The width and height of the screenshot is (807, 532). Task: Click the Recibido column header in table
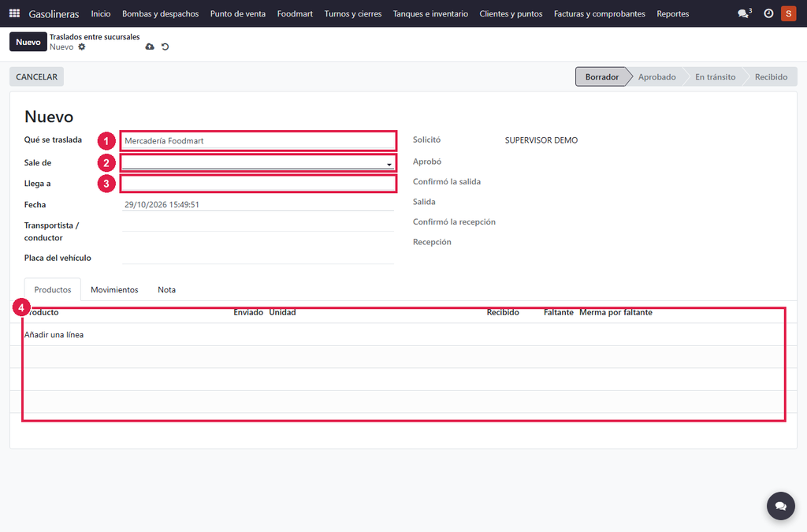click(x=503, y=312)
